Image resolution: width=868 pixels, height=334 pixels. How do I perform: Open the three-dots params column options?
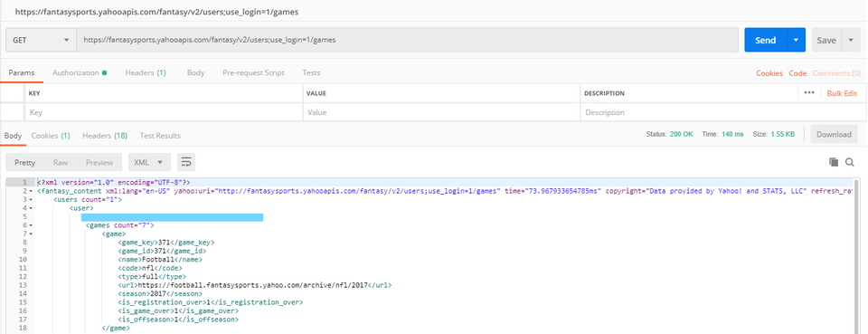tap(809, 93)
